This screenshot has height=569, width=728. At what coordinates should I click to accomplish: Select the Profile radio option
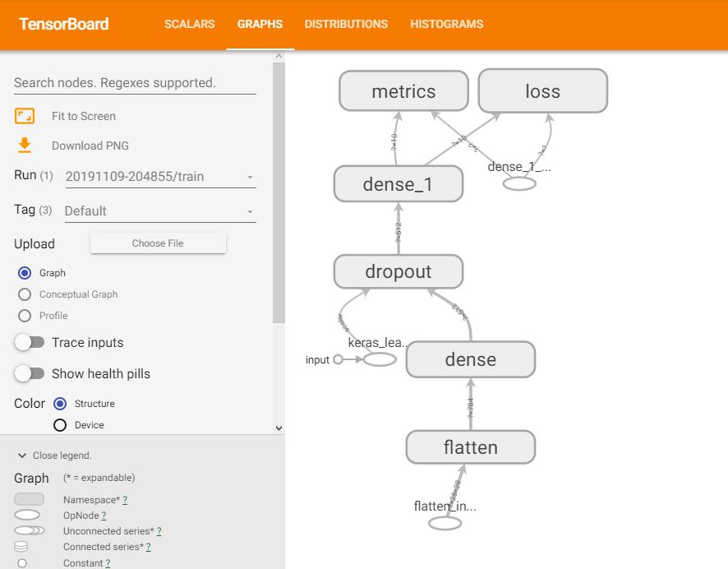(25, 316)
